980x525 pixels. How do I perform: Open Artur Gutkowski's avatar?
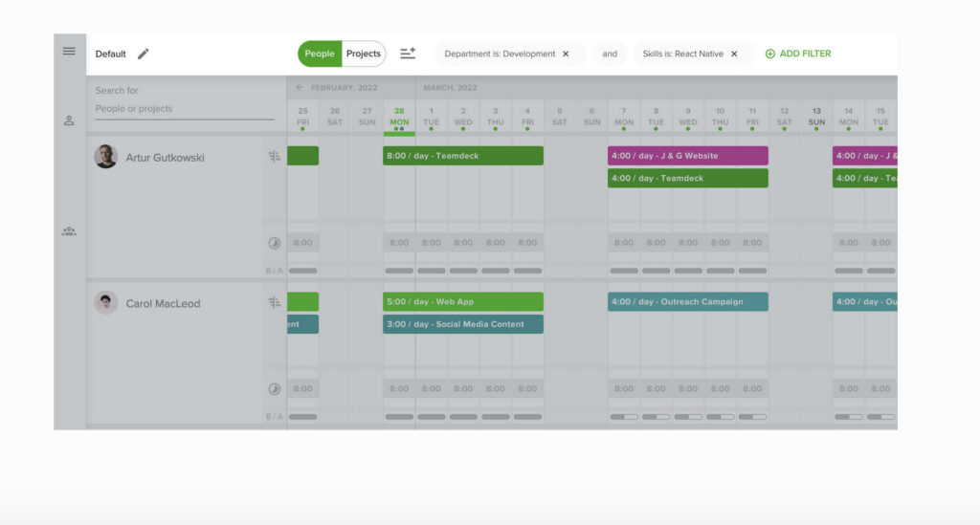[105, 157]
